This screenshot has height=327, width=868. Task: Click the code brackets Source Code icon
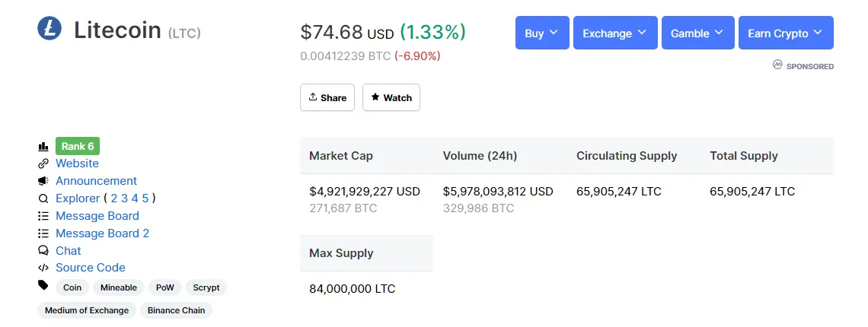pyautogui.click(x=43, y=268)
